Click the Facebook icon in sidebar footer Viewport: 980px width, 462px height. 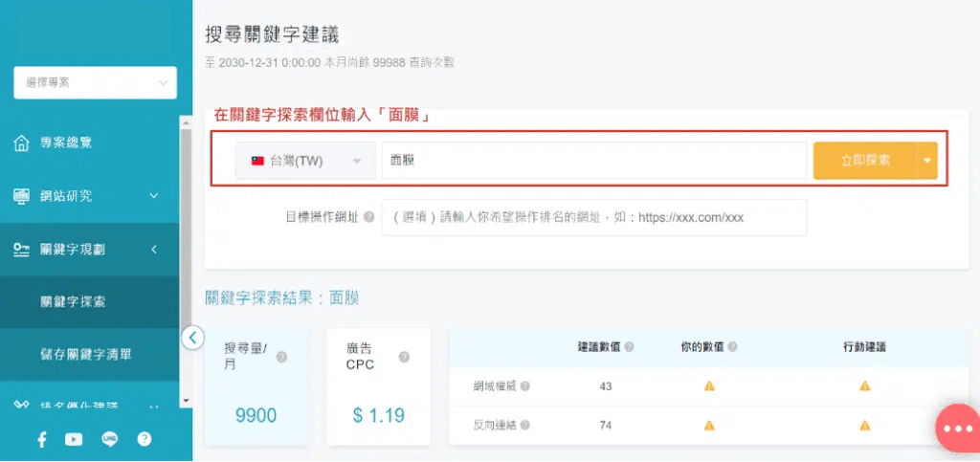tap(42, 439)
